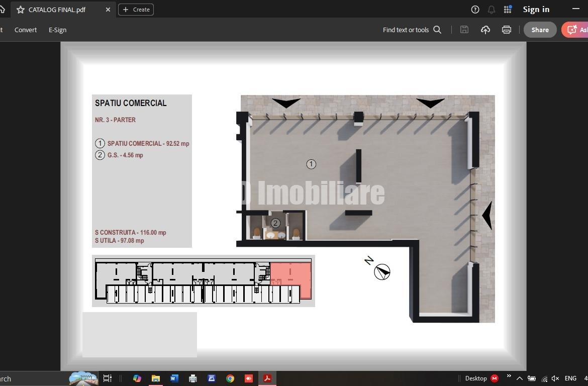The width and height of the screenshot is (588, 386).
Task: Click the save file icon
Action: (464, 30)
